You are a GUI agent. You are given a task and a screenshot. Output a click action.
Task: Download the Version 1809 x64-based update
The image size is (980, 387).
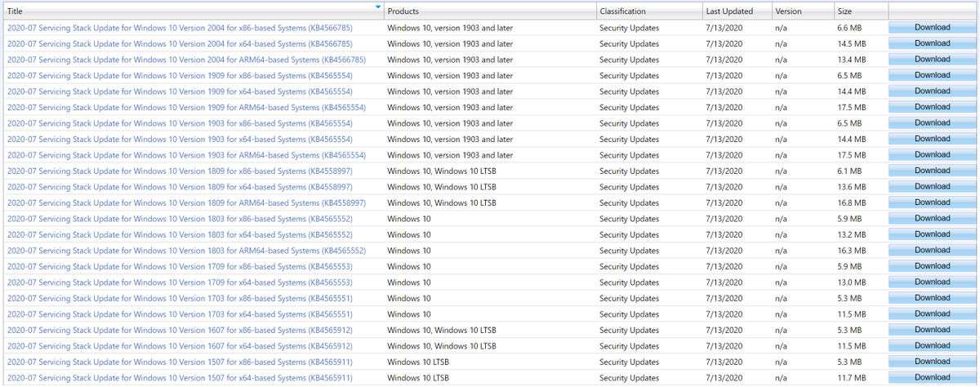pos(932,186)
